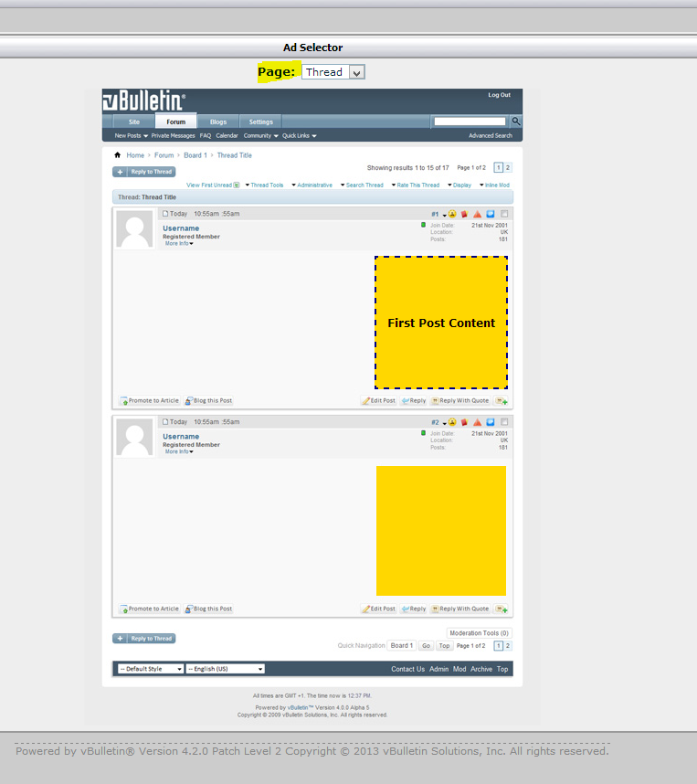Click the red infraction card icon on post #1
Viewport: 697px width, 784px height.
point(464,214)
